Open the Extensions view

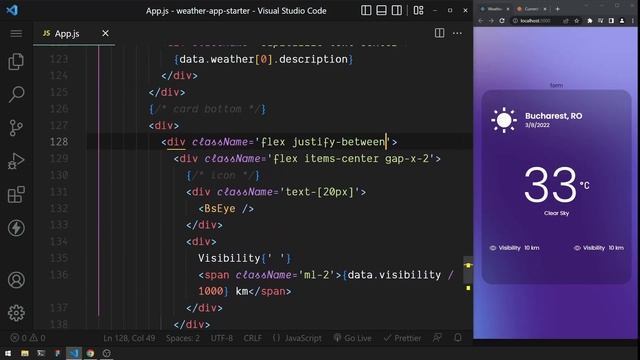pyautogui.click(x=16, y=194)
